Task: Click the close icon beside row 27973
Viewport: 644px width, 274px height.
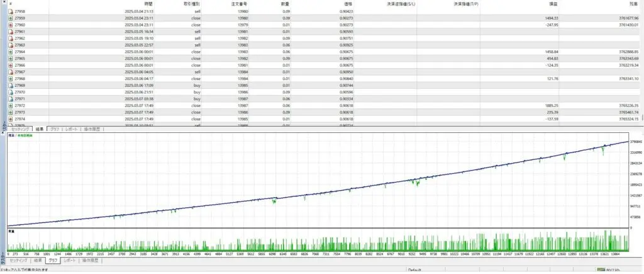Action: coord(10,112)
